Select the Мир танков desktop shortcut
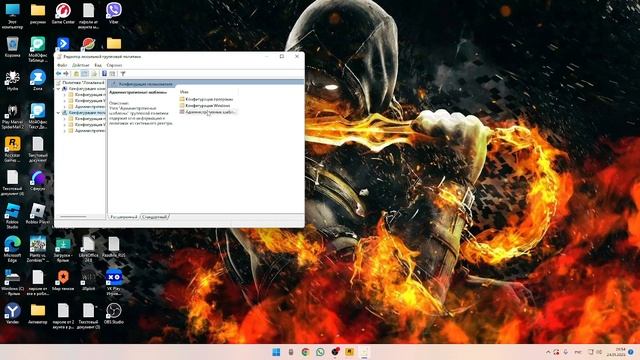This screenshot has width=640, height=360. [x=63, y=281]
